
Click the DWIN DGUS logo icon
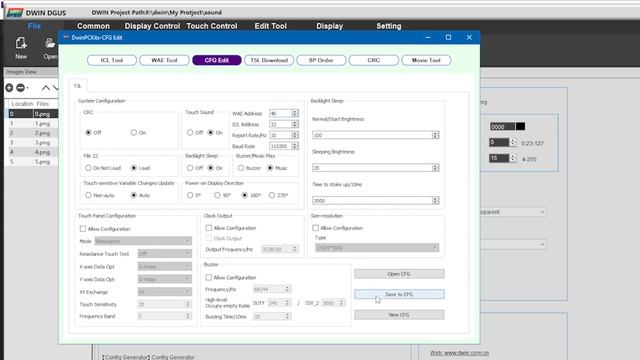coord(15,13)
